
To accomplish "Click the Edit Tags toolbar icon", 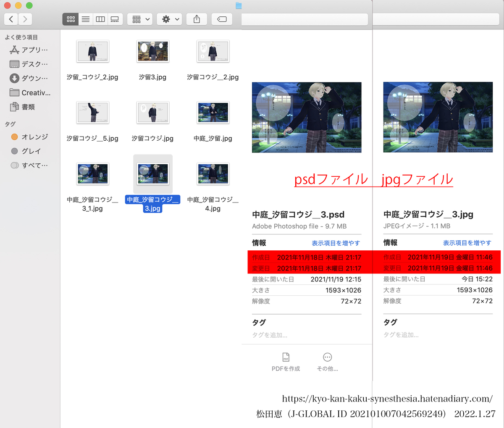I will 222,19.
